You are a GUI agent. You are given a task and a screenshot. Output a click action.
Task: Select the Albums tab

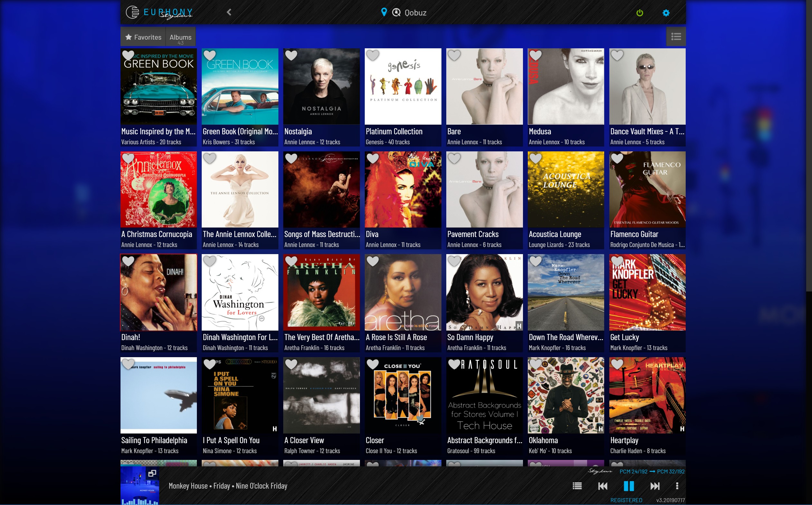pyautogui.click(x=180, y=37)
